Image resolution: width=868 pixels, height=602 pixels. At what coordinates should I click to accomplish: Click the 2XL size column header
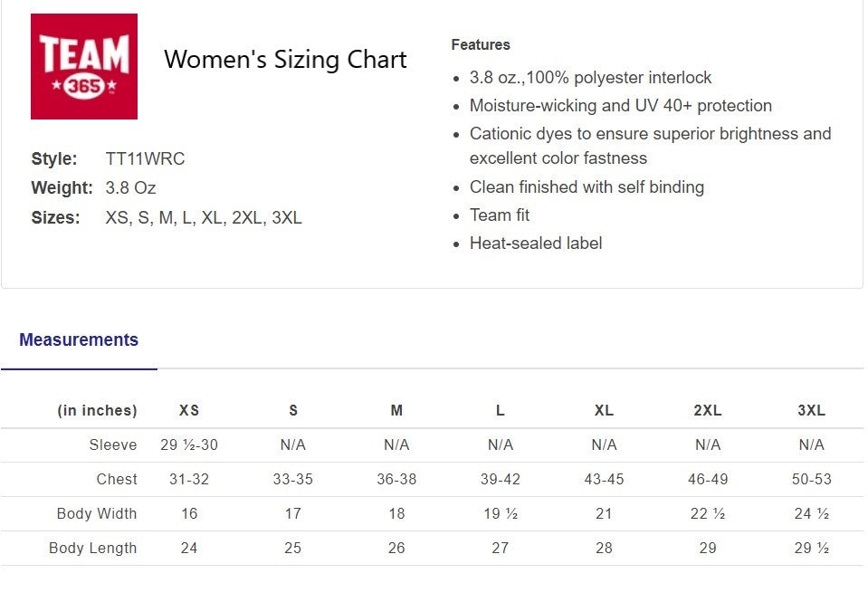[708, 410]
